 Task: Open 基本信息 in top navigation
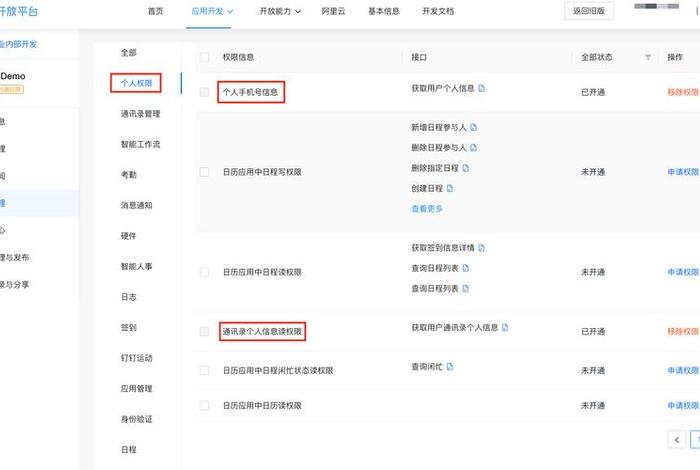click(384, 11)
